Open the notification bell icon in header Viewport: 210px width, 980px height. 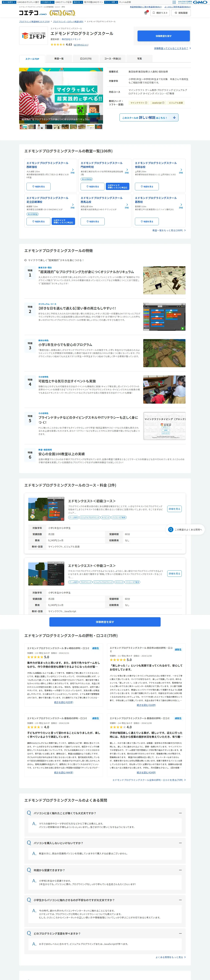[146, 13]
